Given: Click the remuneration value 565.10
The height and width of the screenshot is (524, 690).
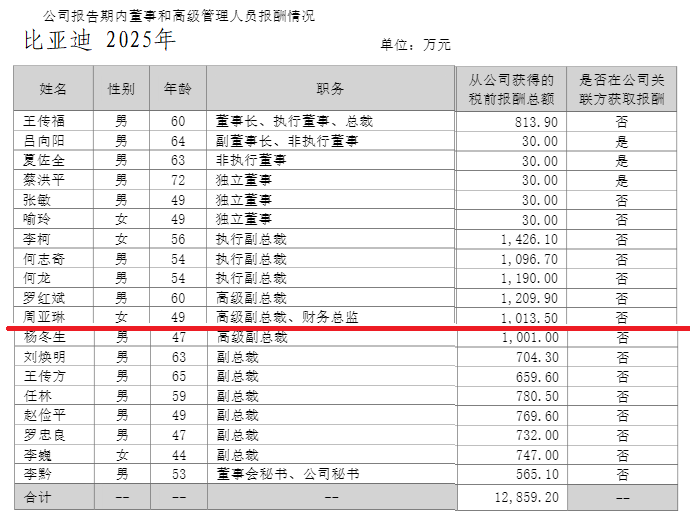Looking at the screenshot, I should pos(537,474).
